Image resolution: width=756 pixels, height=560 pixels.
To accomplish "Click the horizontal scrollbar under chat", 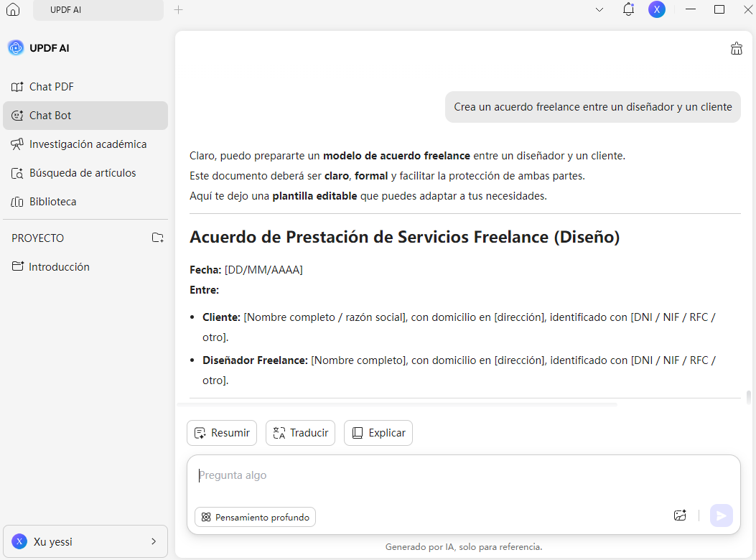I will [x=397, y=404].
